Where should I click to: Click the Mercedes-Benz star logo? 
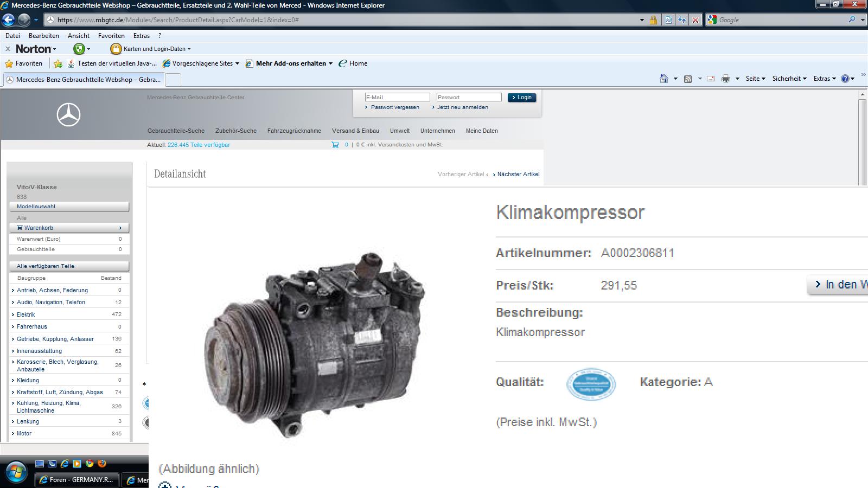pyautogui.click(x=69, y=115)
